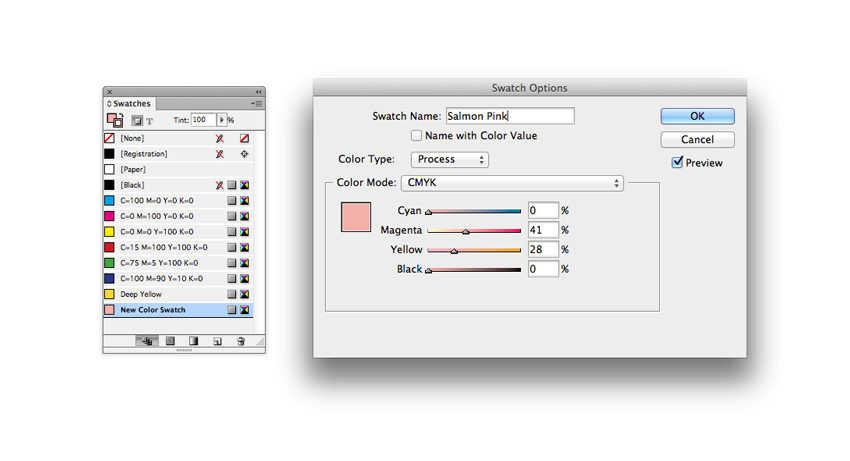
Task: Click process color icon on New Color Swatch row
Action: pos(231,310)
